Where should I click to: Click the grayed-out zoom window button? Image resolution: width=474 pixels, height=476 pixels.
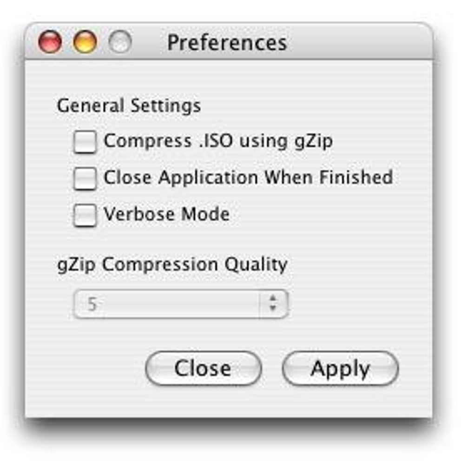pos(120,42)
